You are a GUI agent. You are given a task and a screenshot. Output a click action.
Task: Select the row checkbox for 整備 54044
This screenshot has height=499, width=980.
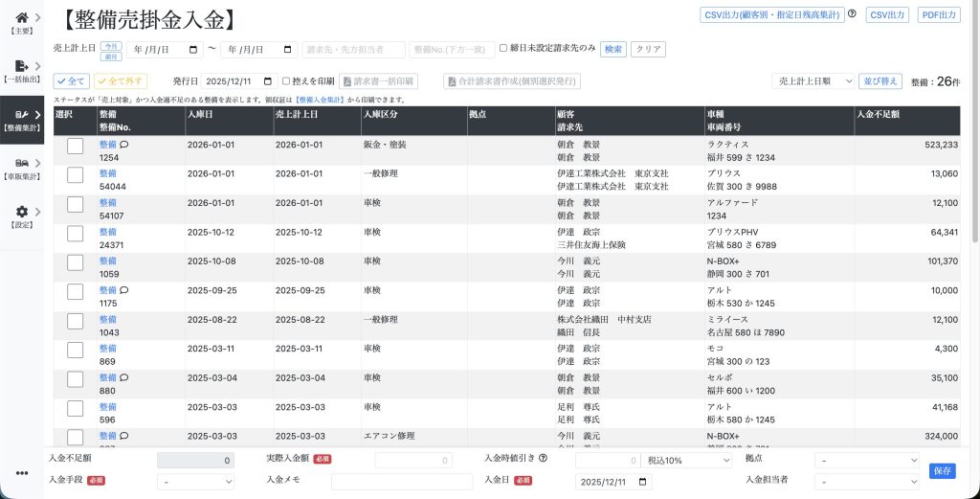[x=75, y=174]
